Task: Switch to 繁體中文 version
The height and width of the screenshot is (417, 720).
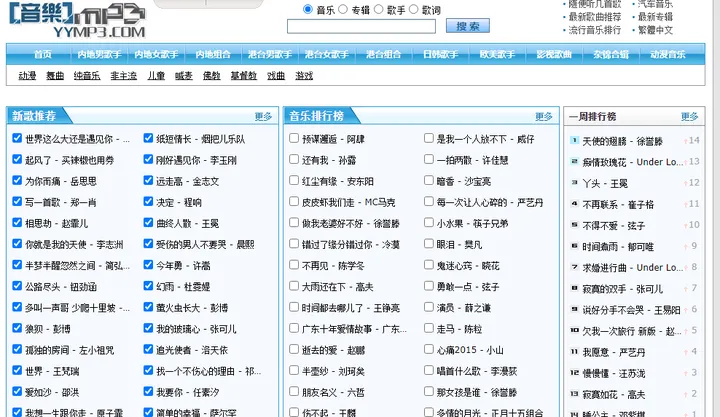Action: (655, 30)
